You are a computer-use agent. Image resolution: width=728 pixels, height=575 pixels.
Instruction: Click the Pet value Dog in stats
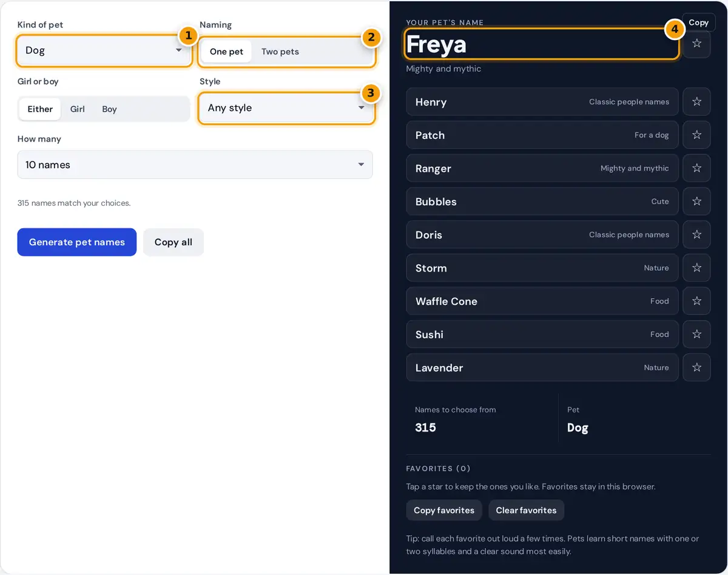pyautogui.click(x=578, y=427)
